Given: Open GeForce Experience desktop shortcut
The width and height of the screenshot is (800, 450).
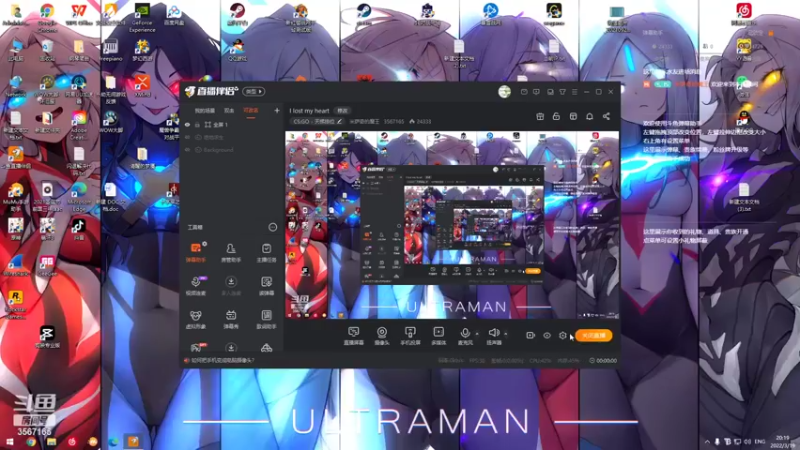Looking at the screenshot, I should point(142,17).
